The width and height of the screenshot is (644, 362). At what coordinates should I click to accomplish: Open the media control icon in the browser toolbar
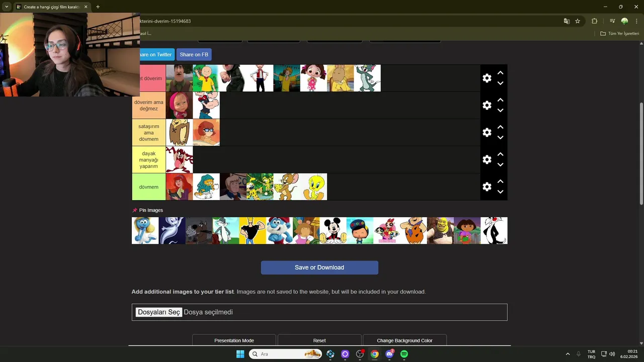coord(612,21)
